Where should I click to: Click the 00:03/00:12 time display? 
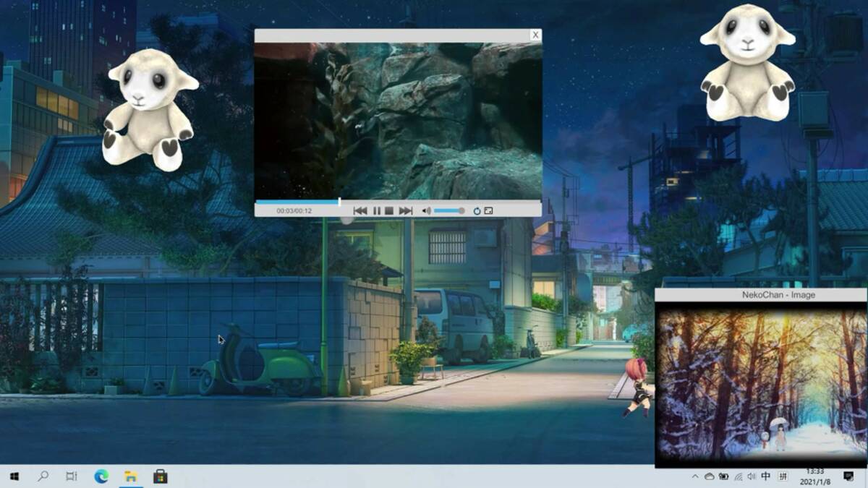click(x=294, y=210)
